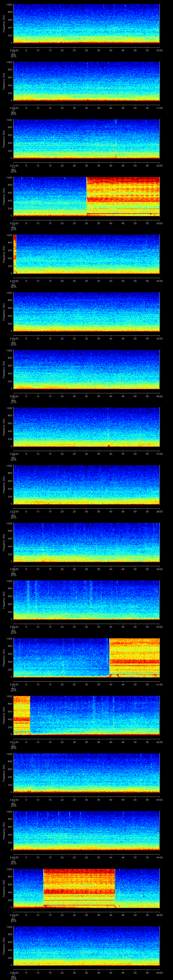
Task: Click the '34:00' end time label
Action: [x=160, y=281]
